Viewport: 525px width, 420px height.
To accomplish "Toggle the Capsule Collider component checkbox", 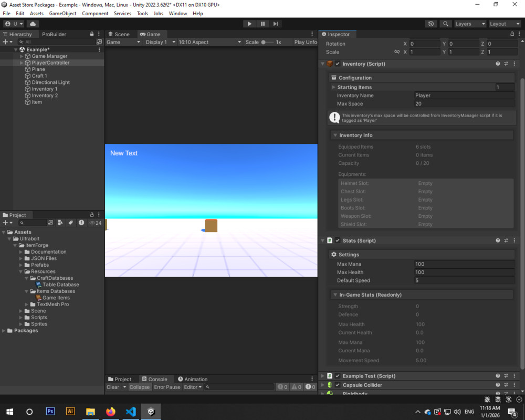I will 337,385.
